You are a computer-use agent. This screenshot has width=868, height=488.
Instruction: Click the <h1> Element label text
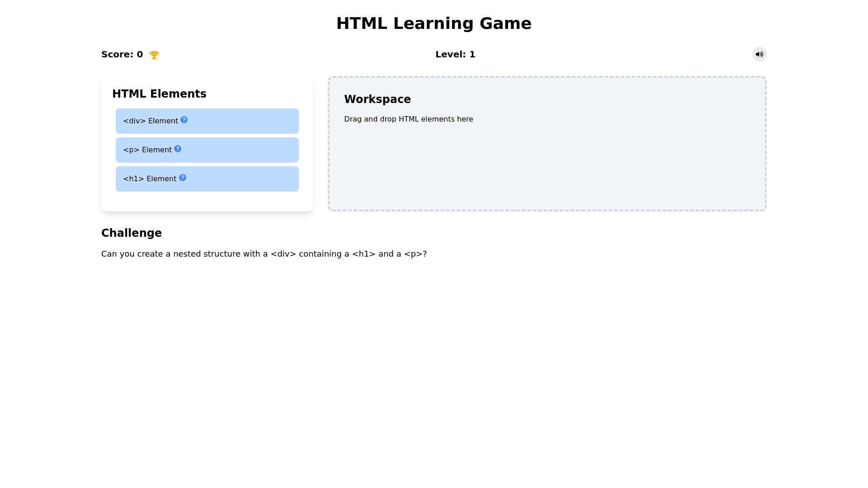150,179
